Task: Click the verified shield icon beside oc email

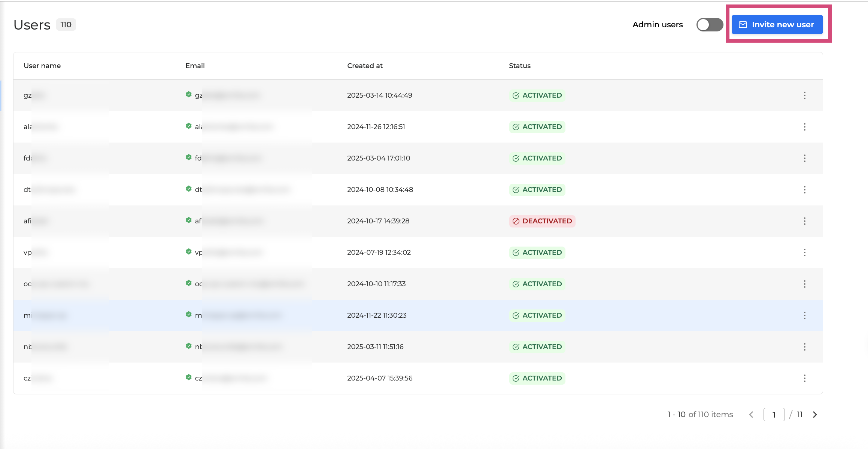Action: pos(189,283)
